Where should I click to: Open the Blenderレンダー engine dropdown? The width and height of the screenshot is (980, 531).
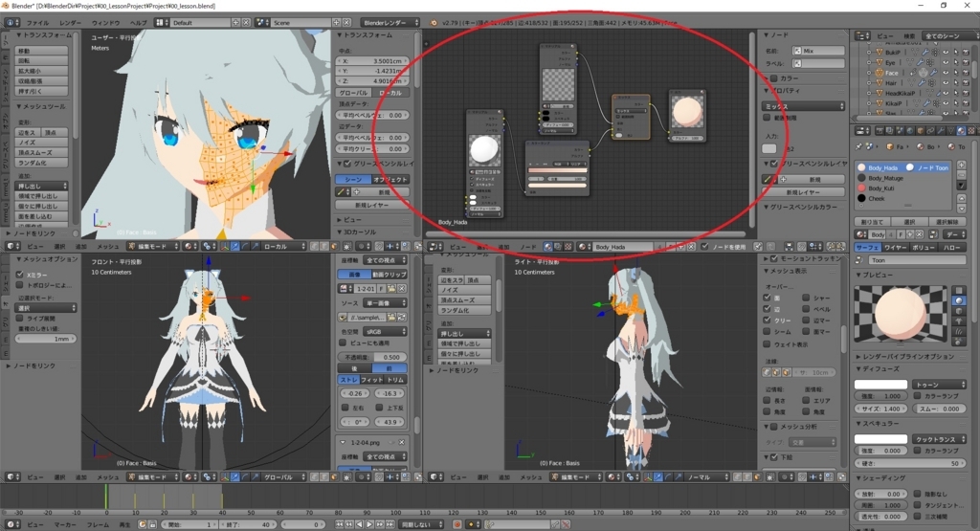click(390, 23)
